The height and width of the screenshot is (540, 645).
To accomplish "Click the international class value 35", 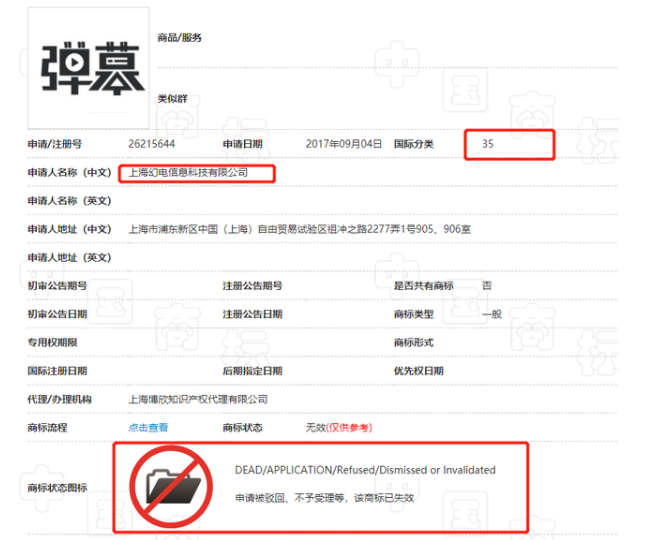I will tap(487, 144).
